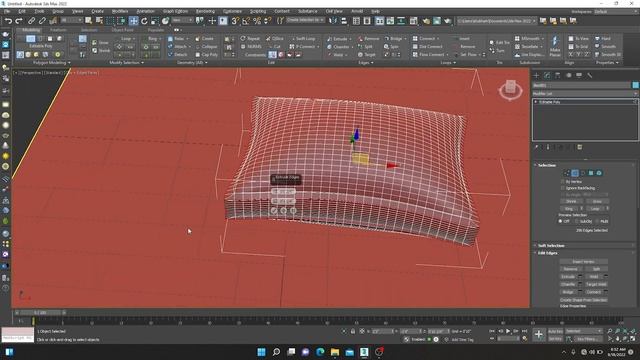Activate the Select and Move tool
This screenshot has height=360, width=640.
click(133, 21)
